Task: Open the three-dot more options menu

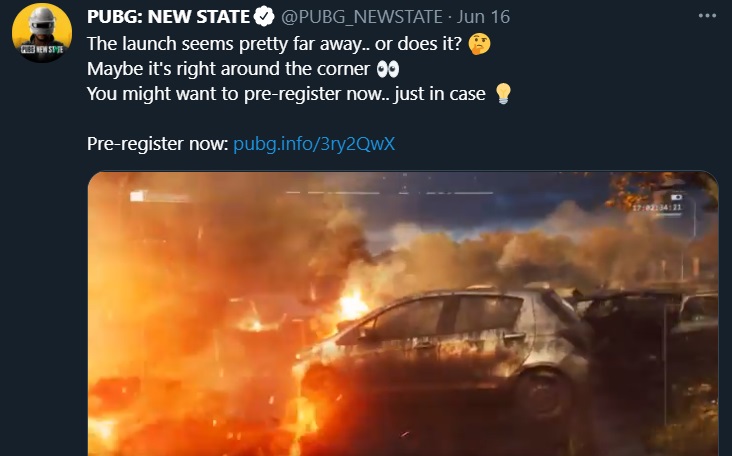Action: click(x=707, y=16)
